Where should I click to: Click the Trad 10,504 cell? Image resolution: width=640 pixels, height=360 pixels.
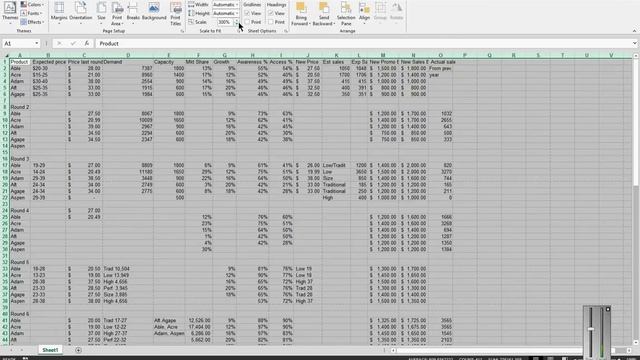128,269
